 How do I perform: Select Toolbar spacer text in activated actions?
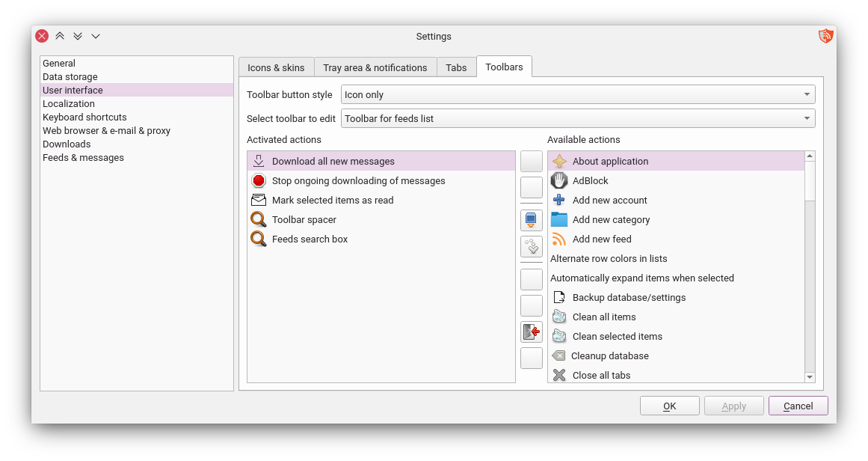point(304,219)
